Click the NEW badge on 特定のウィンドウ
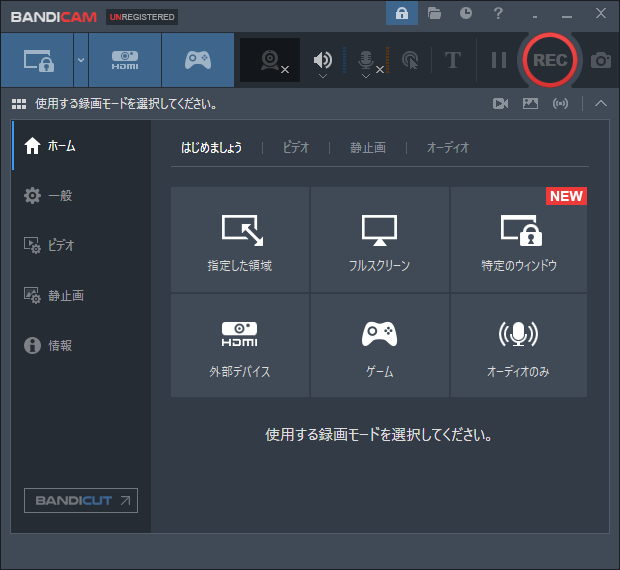Viewport: 620px width, 570px height. 566,196
